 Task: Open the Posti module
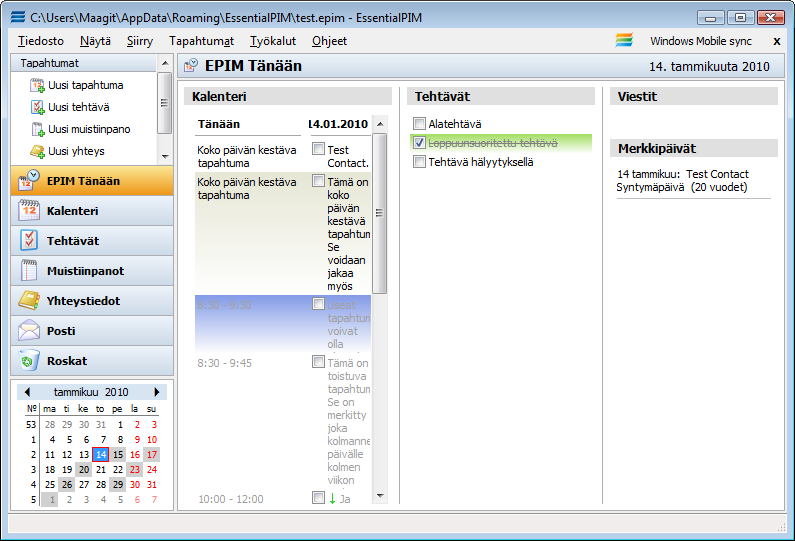coord(92,331)
